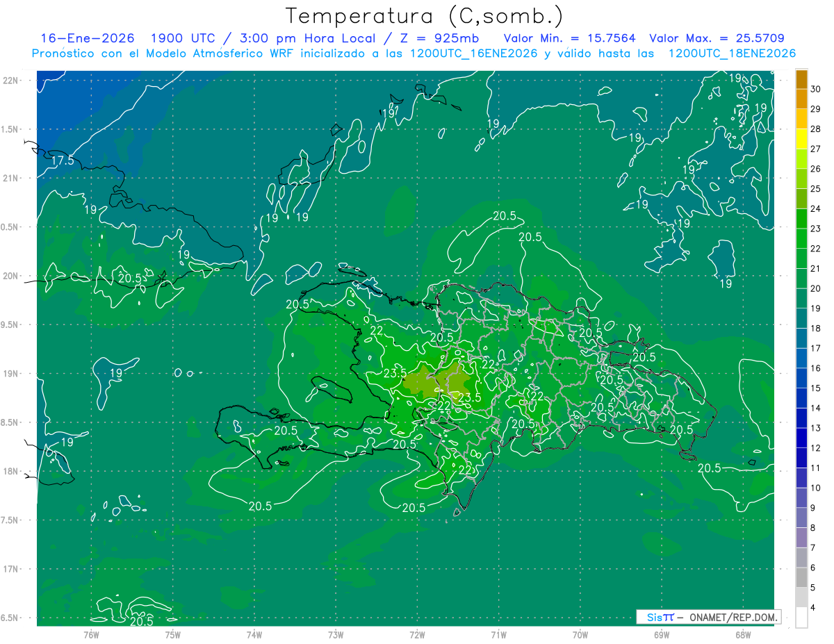Click the "22N" latitude axis label
Screen dimensions: 834x644
pyautogui.click(x=12, y=81)
